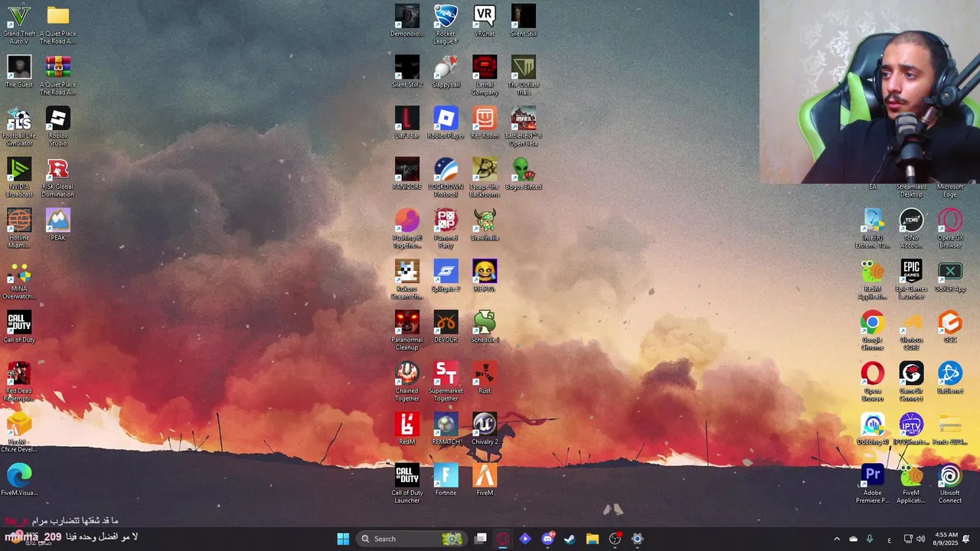Launch Splitgate 2 shortcut

[x=446, y=275]
